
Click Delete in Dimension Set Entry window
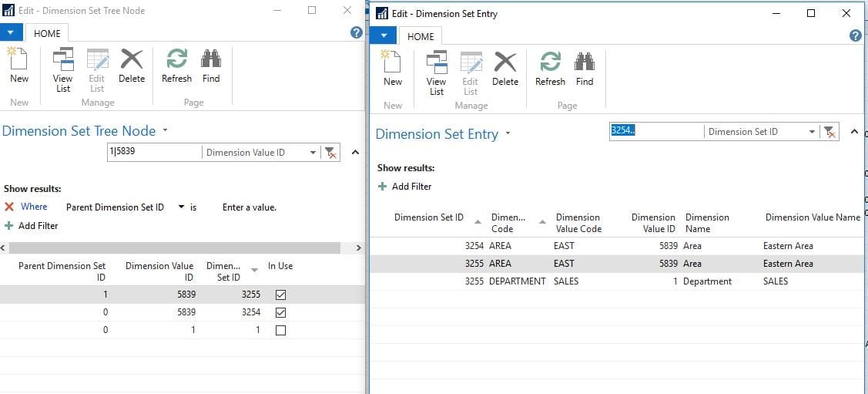(505, 68)
